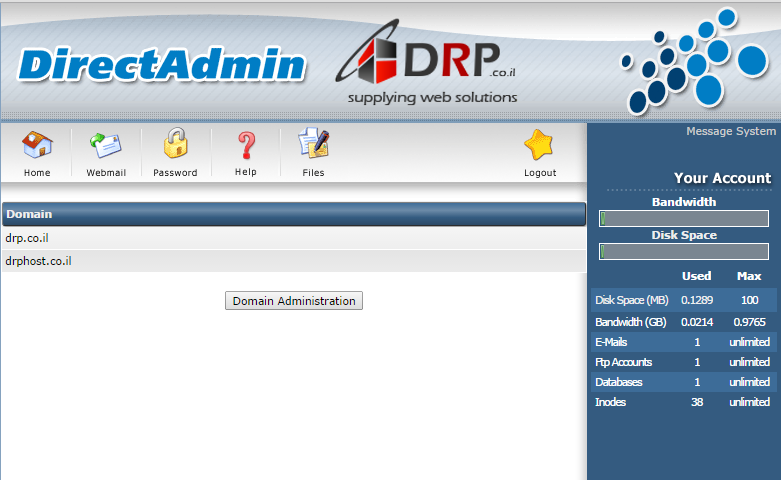Open Webmail via the envelope icon
Viewport: 781px width, 480px height.
point(105,146)
